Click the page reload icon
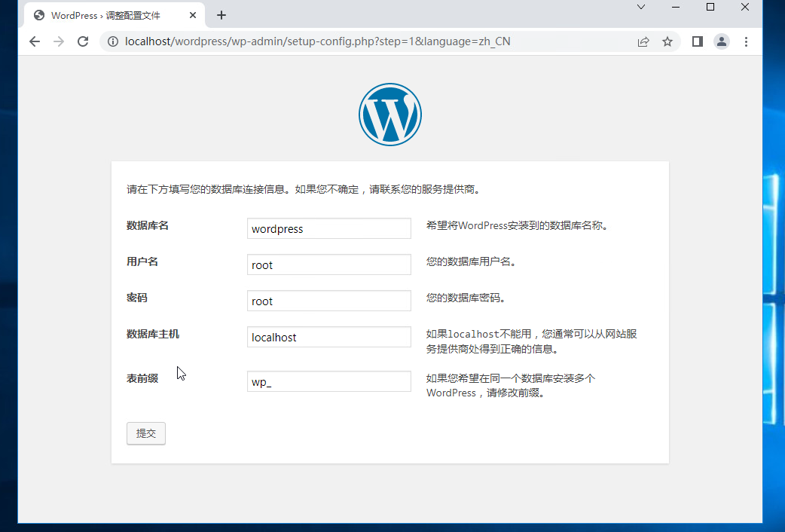Screen dimensions: 785x532 (x=83, y=41)
